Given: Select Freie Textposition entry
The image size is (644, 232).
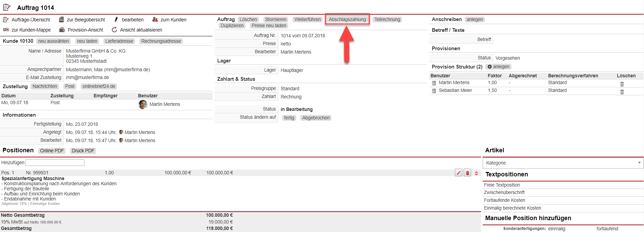Looking at the screenshot, I should [x=502, y=185].
